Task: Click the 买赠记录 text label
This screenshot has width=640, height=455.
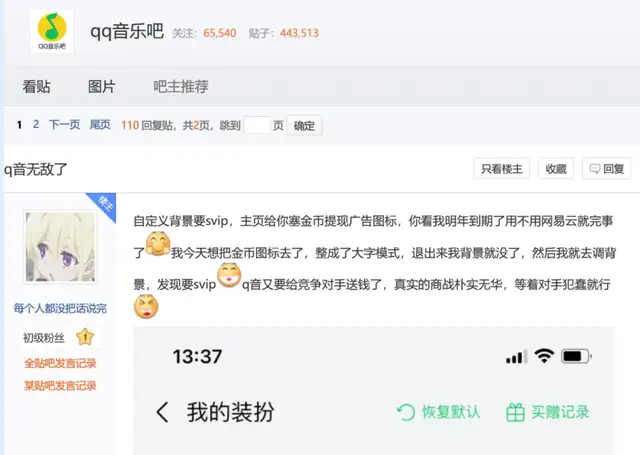Action: click(x=560, y=412)
